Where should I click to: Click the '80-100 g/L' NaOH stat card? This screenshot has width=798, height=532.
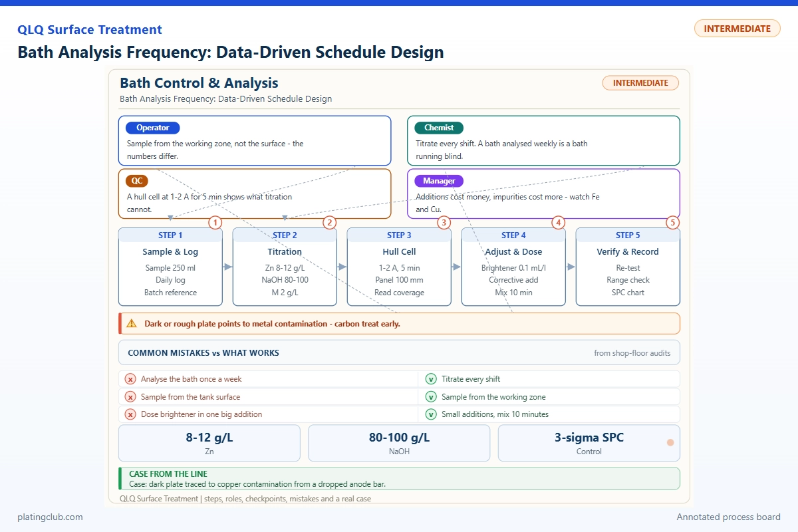coord(399,443)
